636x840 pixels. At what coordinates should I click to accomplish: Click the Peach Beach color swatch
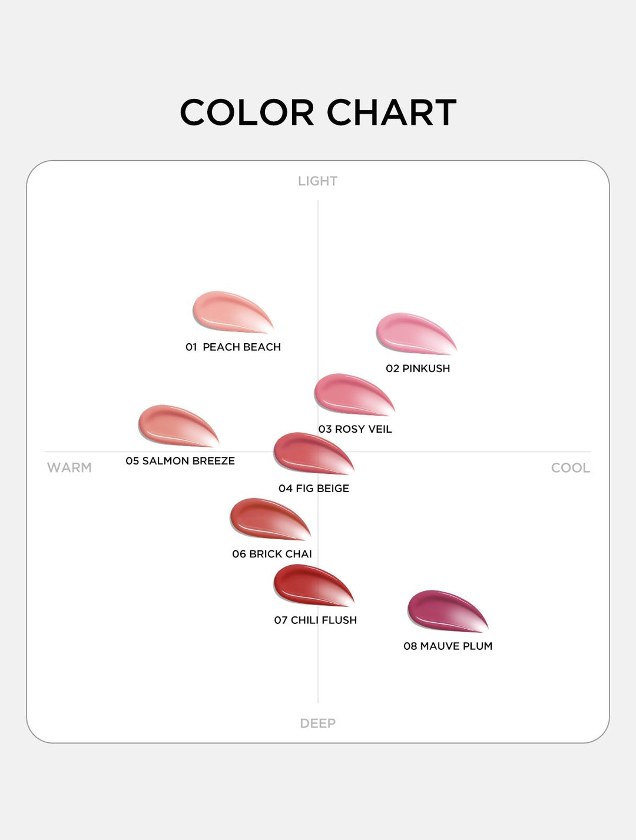click(x=230, y=311)
